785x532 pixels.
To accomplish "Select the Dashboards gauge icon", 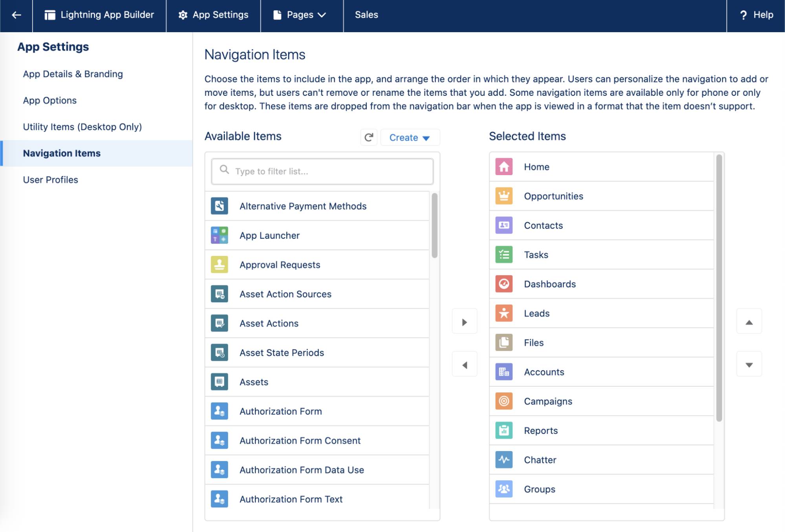I will click(504, 284).
